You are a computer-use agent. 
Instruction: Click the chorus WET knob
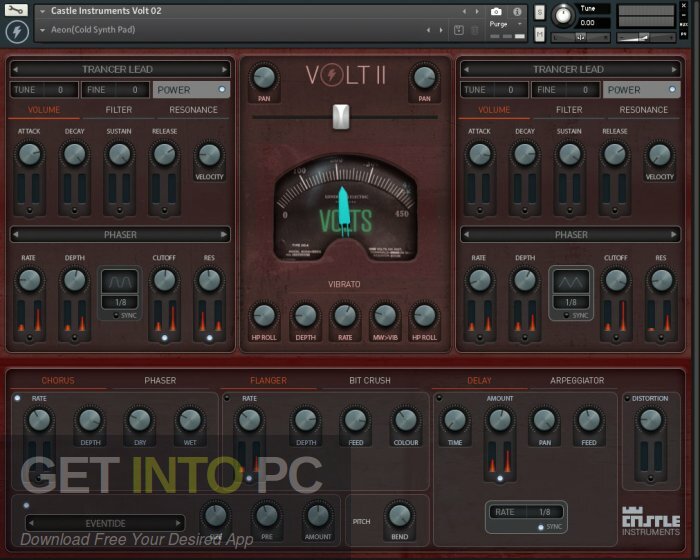point(190,420)
